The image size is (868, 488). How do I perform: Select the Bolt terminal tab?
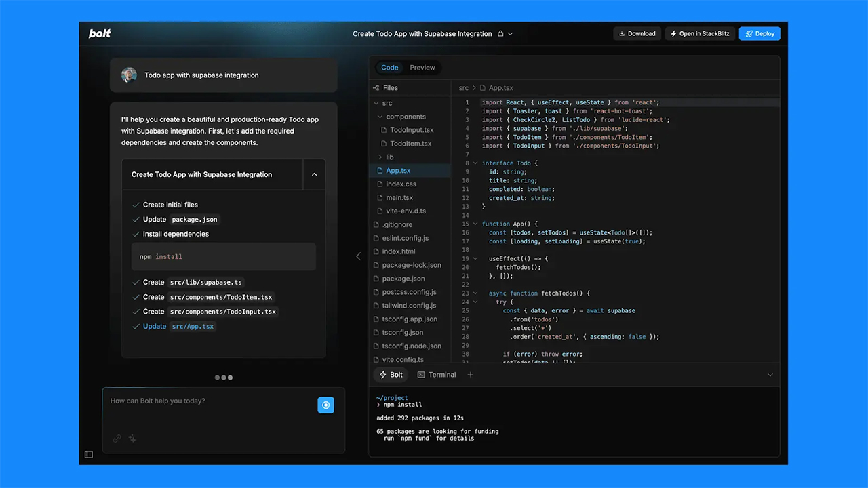tap(391, 375)
